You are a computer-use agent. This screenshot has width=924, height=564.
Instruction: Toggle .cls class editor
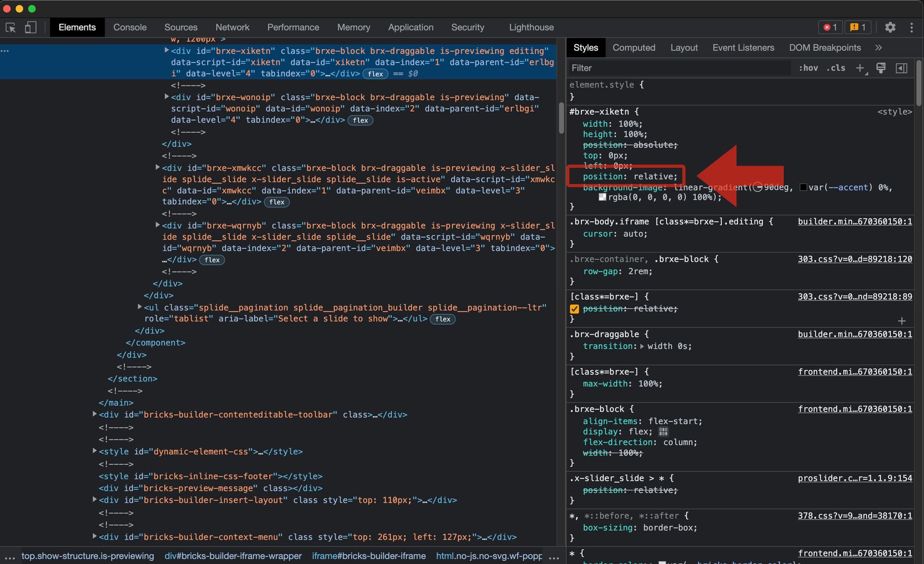tap(836, 68)
